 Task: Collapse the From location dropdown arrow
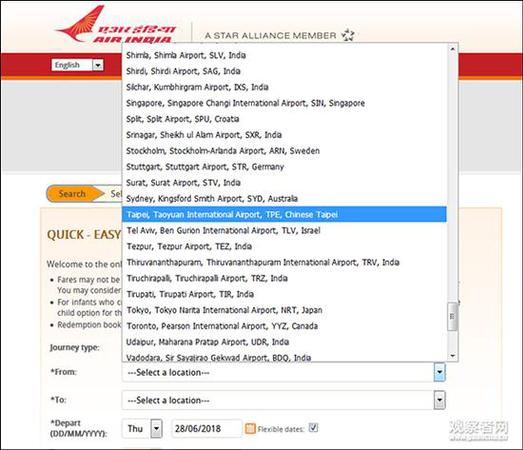click(440, 372)
